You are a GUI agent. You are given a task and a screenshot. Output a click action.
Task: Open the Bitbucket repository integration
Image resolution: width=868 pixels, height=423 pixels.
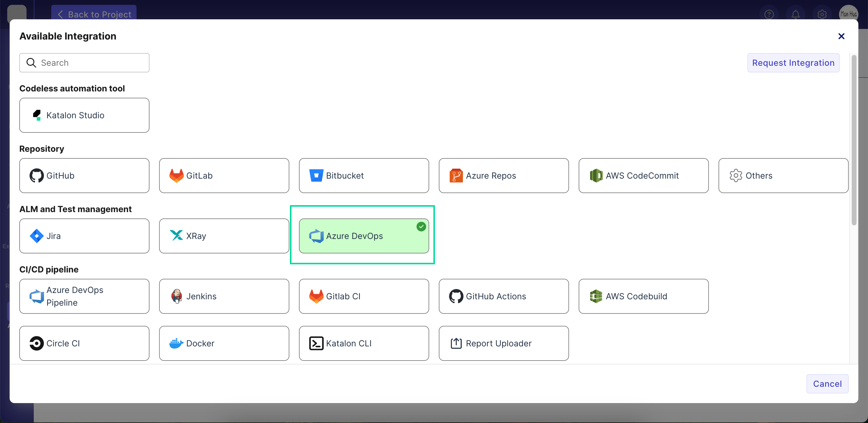coord(364,175)
